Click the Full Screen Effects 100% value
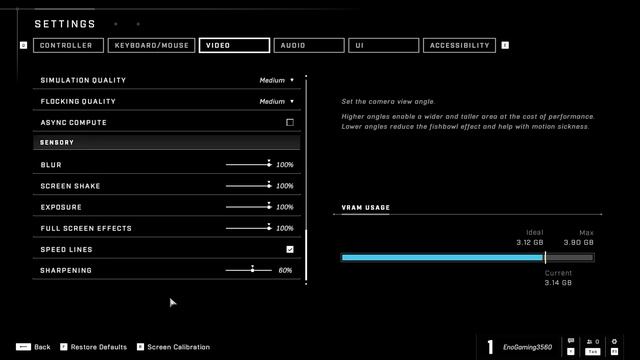The image size is (640, 360). pyautogui.click(x=285, y=229)
